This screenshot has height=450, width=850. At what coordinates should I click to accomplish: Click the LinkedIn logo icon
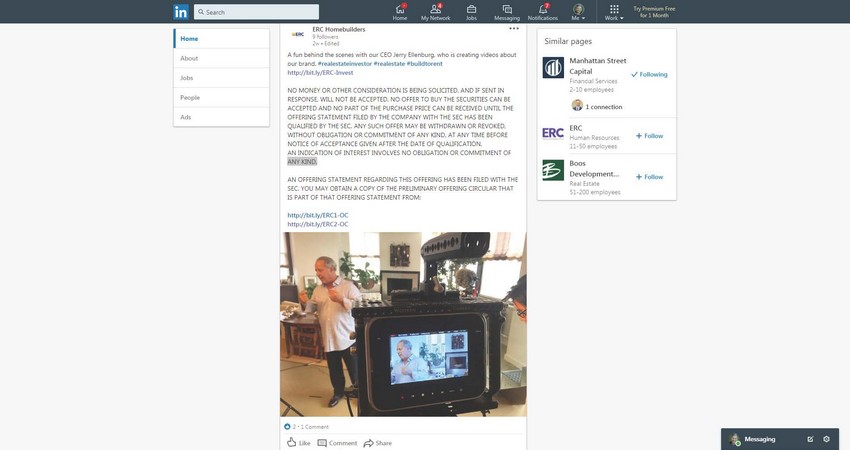pos(181,12)
